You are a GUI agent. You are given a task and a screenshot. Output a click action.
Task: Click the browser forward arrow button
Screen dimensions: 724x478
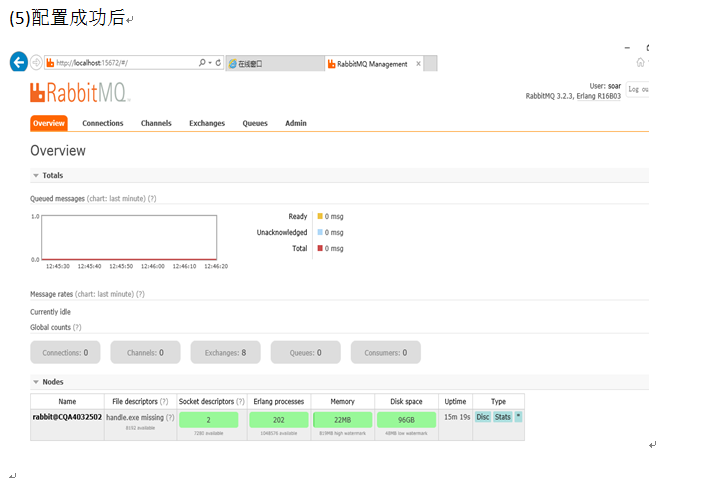pos(36,62)
